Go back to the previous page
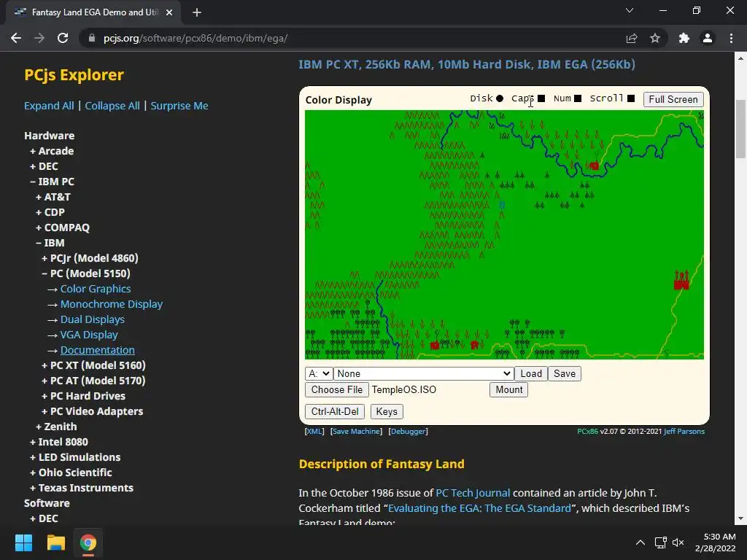The image size is (747, 560). 16,38
